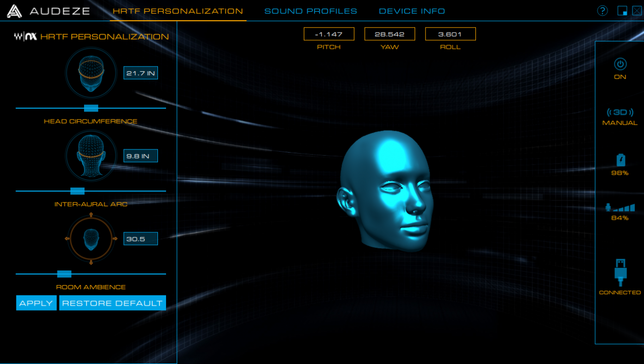Click the up arrow on ambience dial

coord(91,215)
